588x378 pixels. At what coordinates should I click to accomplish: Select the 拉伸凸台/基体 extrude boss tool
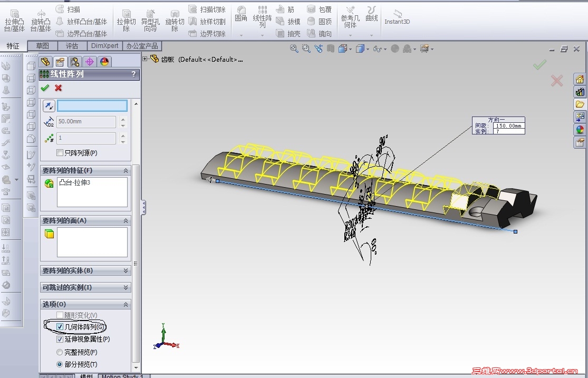(x=14, y=21)
